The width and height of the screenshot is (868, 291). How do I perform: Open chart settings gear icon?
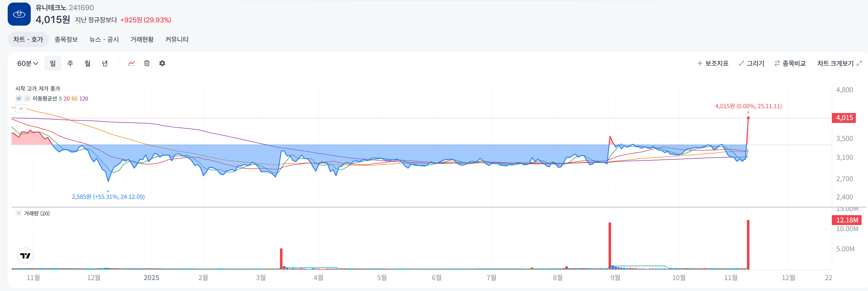pos(162,63)
